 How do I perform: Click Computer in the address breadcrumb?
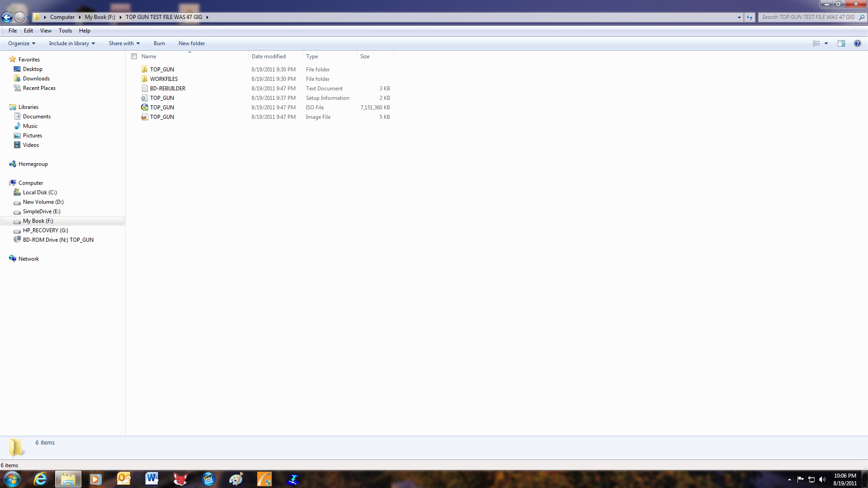pos(62,17)
